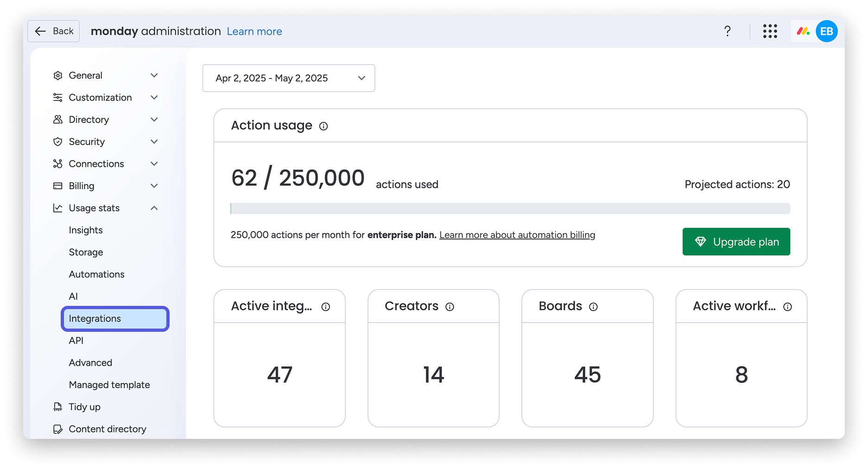
Task: Click the monday administration page title
Action: [x=156, y=31]
